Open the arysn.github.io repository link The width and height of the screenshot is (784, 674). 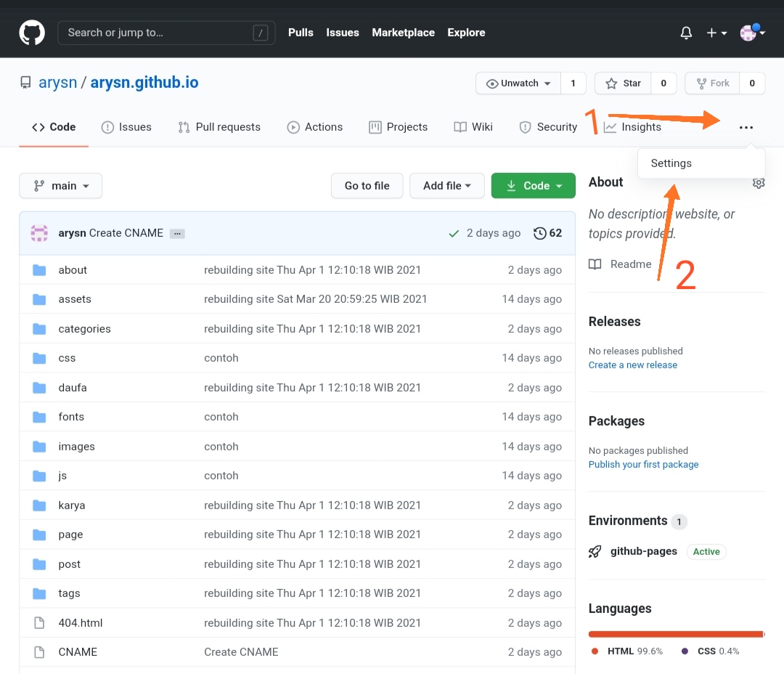[144, 83]
